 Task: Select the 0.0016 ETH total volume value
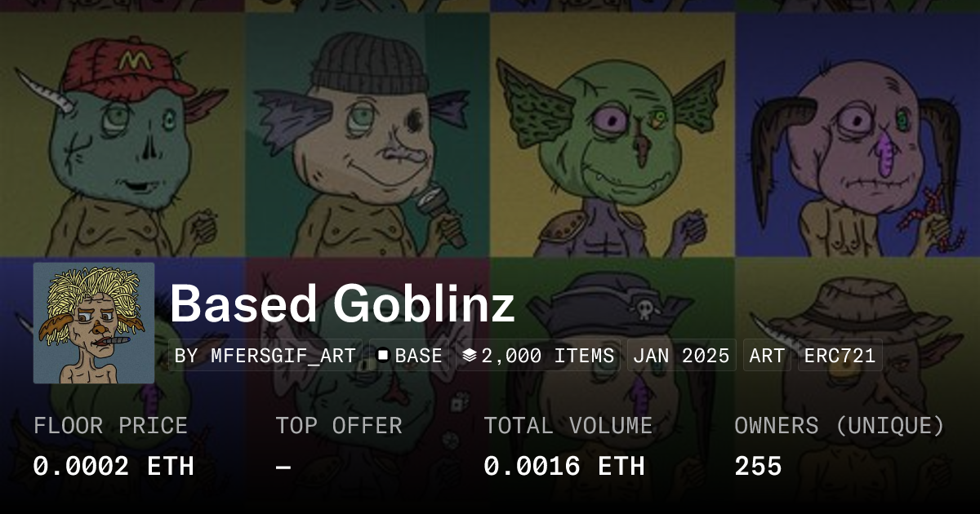563,466
